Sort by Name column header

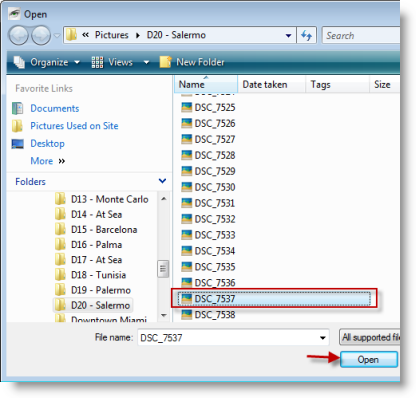point(206,85)
